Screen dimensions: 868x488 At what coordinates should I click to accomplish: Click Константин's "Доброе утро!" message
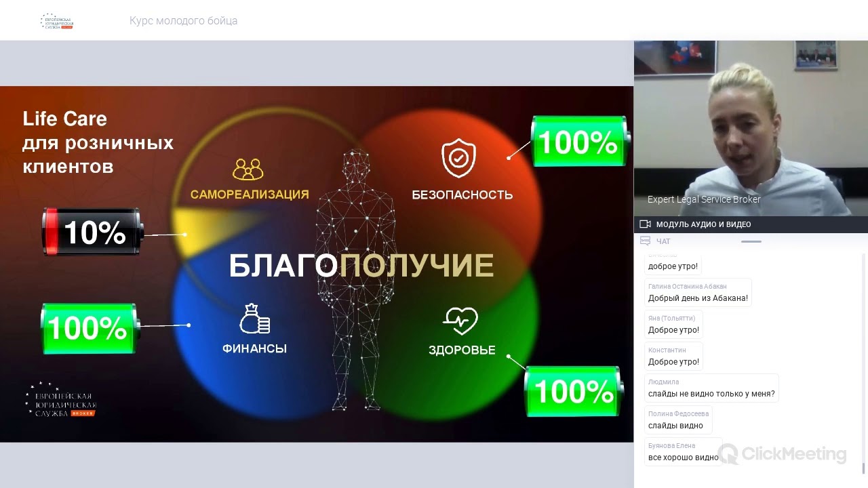click(x=673, y=362)
